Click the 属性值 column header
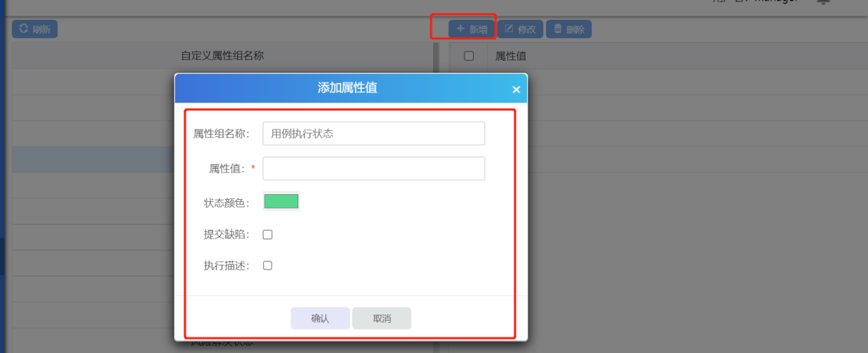The image size is (868, 353). 511,56
